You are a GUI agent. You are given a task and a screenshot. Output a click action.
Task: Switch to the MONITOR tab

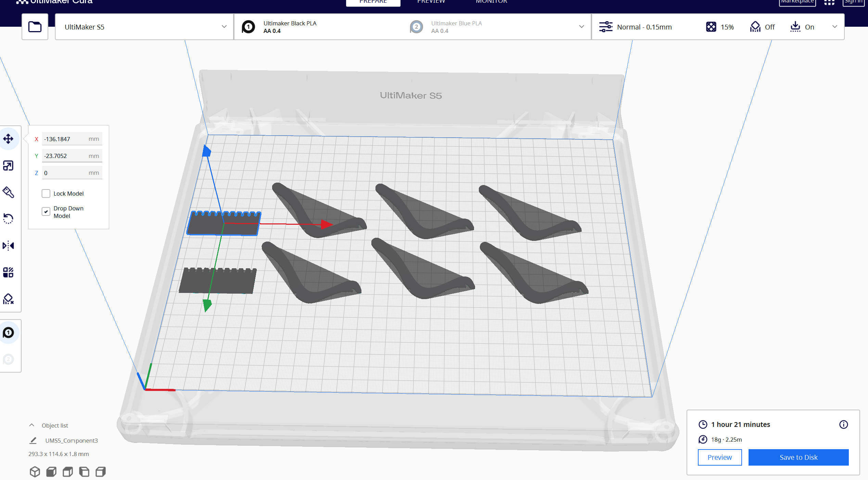click(492, 2)
